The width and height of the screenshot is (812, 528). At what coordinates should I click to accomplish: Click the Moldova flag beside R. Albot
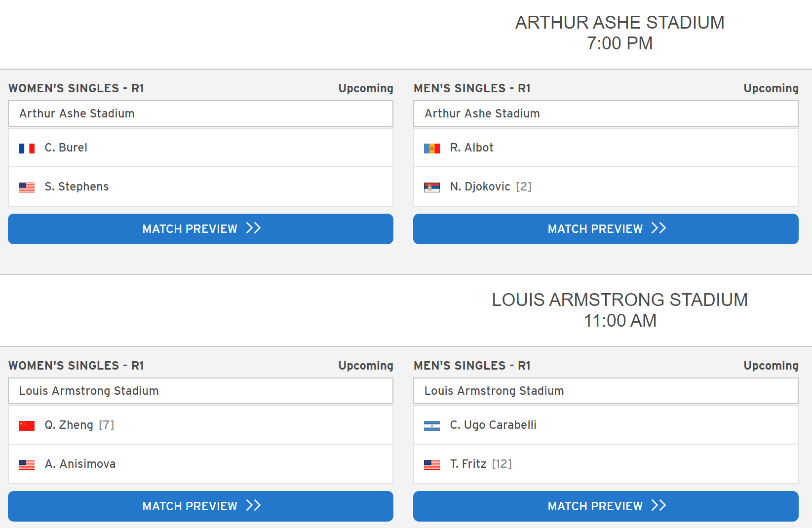point(432,148)
